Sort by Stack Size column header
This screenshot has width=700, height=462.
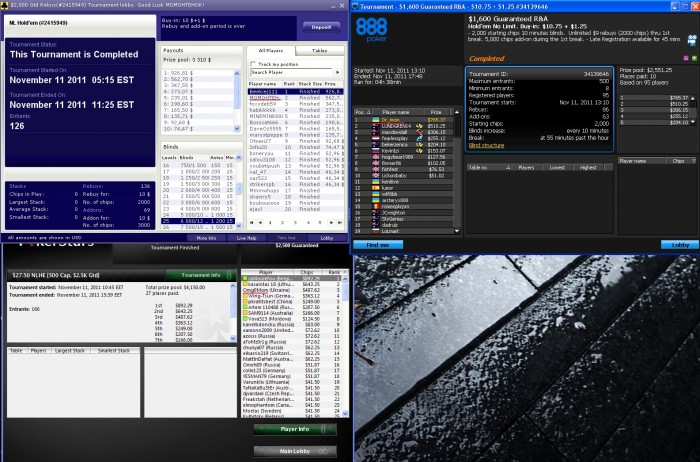tap(310, 84)
